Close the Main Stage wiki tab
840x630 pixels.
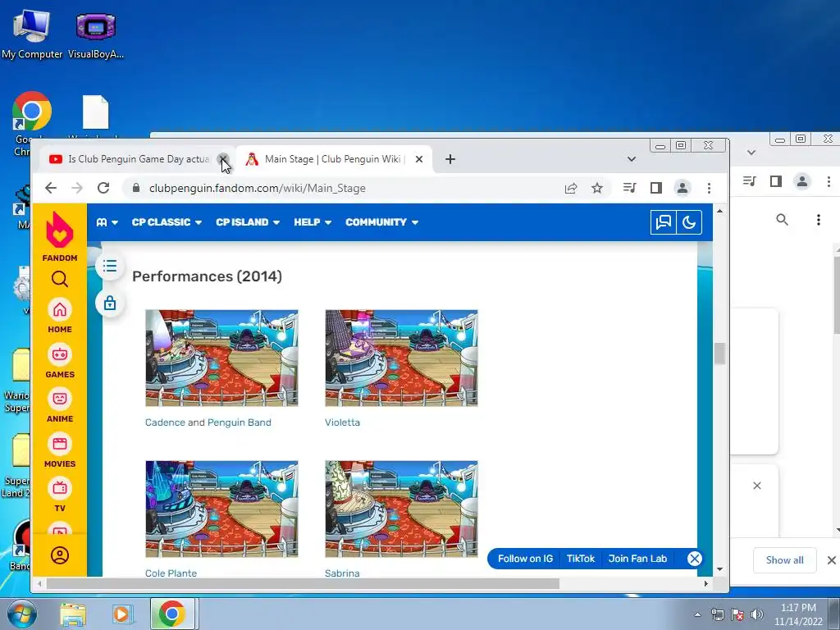pos(419,159)
